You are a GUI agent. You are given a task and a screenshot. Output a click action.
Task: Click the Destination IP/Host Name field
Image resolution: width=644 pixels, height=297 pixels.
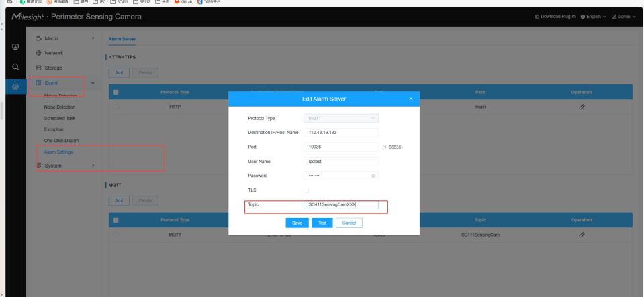point(341,133)
